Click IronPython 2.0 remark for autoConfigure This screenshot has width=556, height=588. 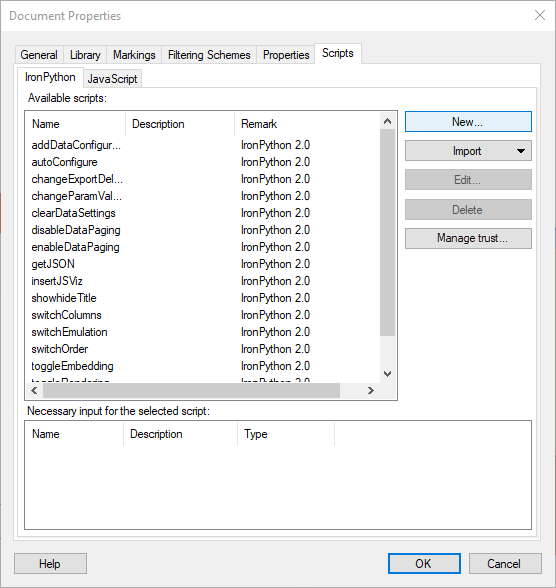(276, 162)
